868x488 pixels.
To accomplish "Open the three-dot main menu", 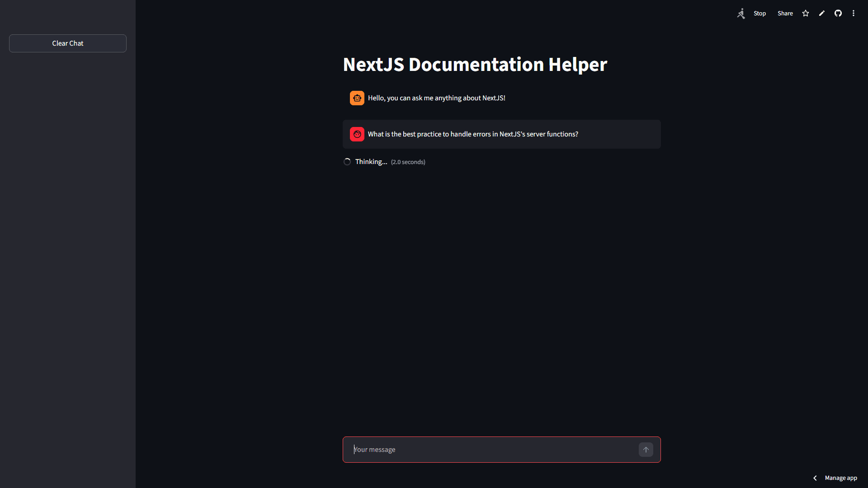I will coord(854,14).
